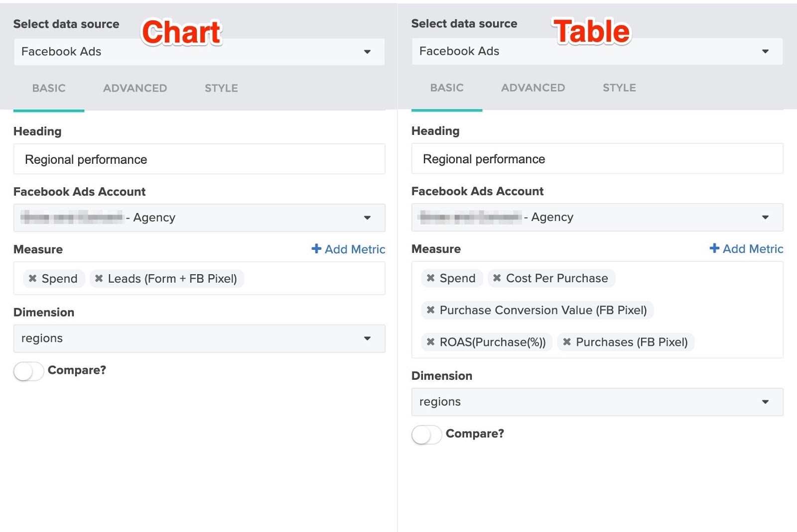
Task: Open STYLE tab in Table panel
Action: click(x=619, y=88)
